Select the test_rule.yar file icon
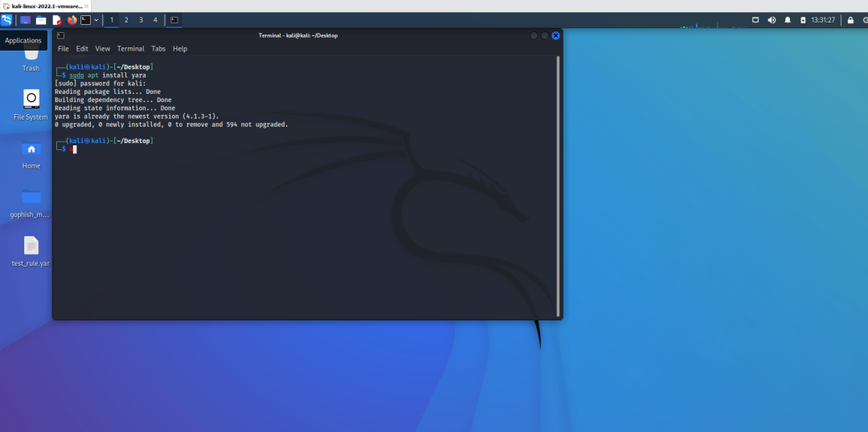Image resolution: width=868 pixels, height=432 pixels. click(x=31, y=251)
